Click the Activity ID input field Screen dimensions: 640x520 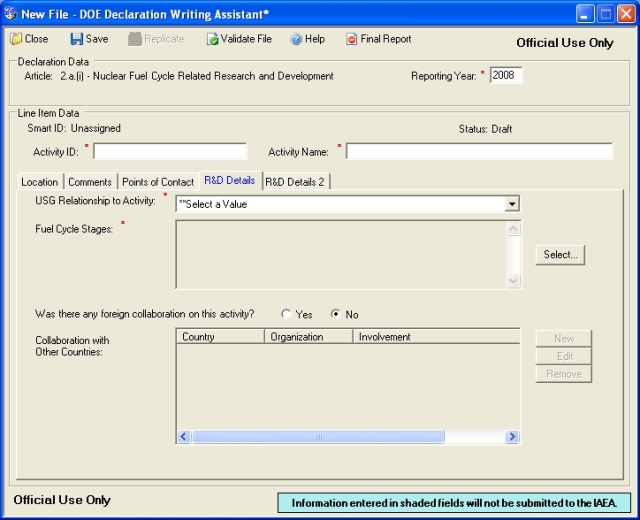170,152
